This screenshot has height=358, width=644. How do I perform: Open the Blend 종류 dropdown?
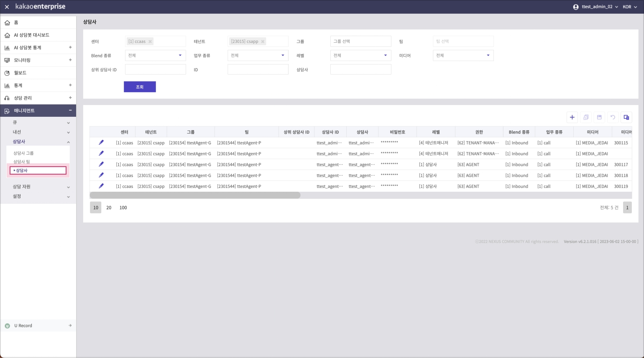coord(155,55)
